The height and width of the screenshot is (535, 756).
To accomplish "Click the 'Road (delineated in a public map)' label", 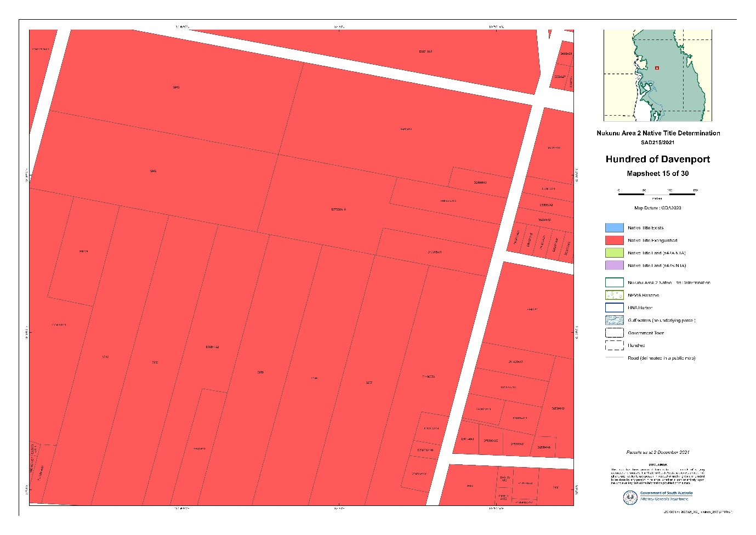I will coord(662,358).
